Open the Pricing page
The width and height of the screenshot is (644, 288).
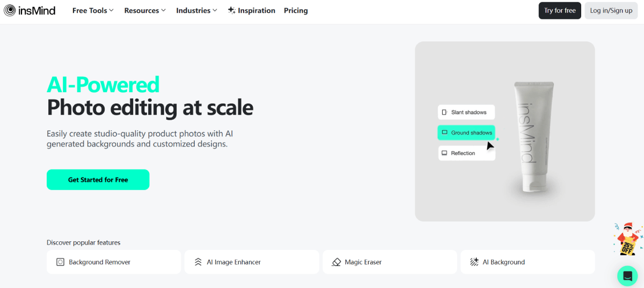pos(296,11)
